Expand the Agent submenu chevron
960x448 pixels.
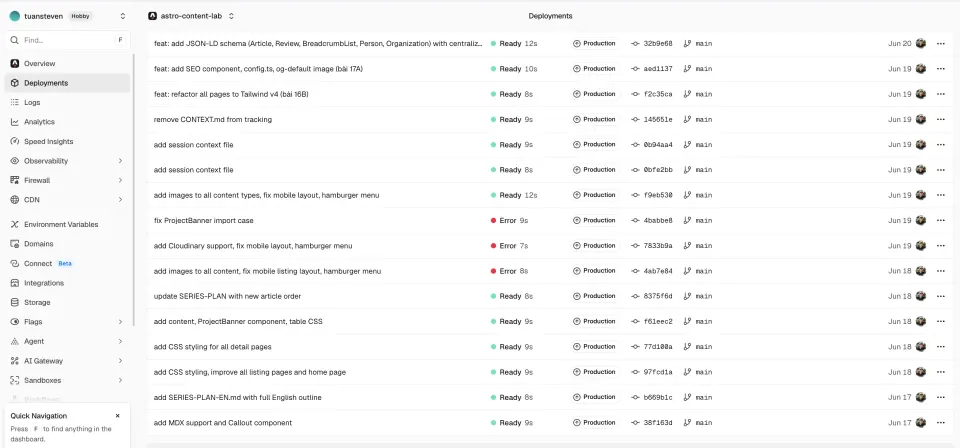pos(120,342)
